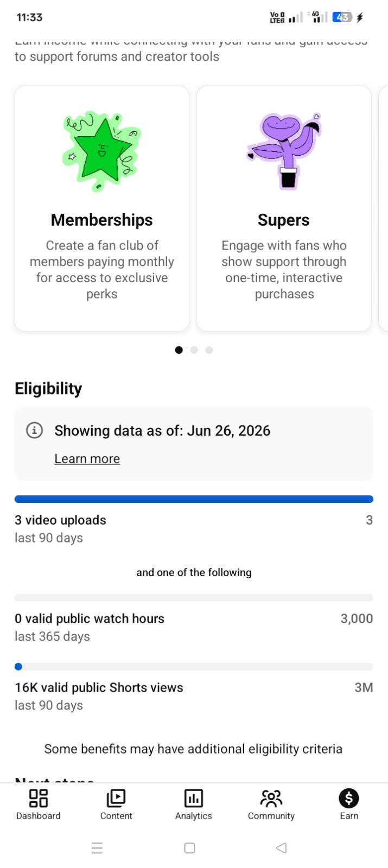Tap the green star Memberships illustration

[101, 151]
